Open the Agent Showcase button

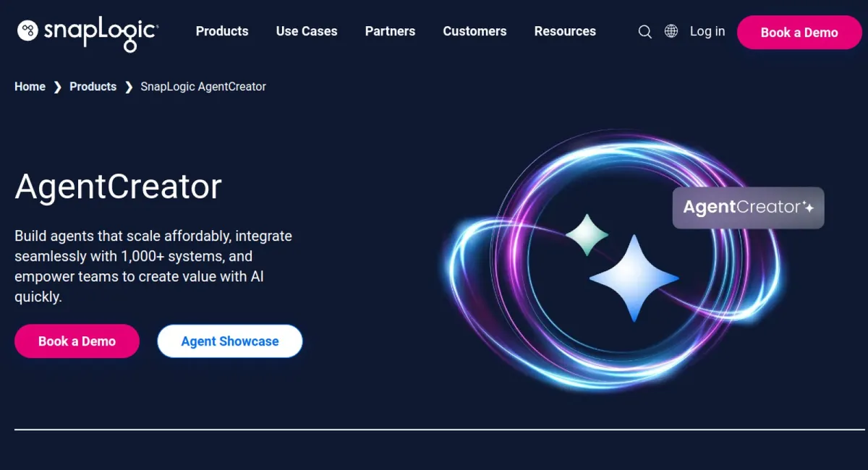(230, 341)
